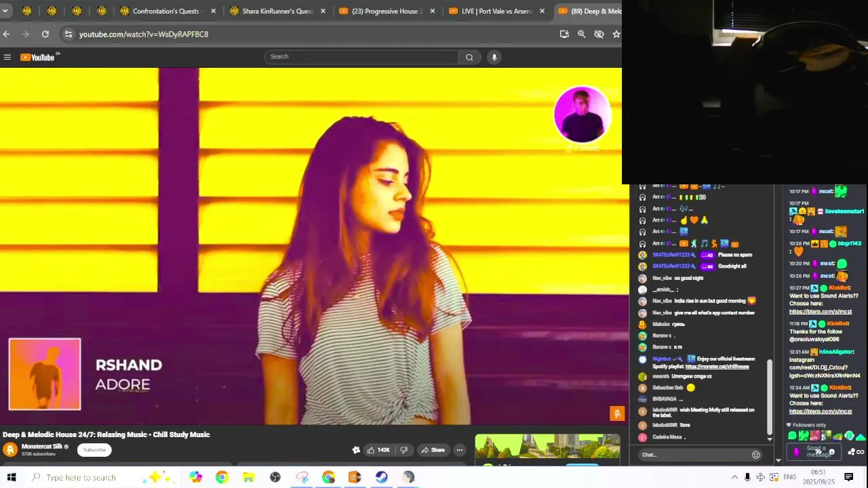Image resolution: width=868 pixels, height=488 pixels.
Task: Click the browser back arrow
Action: coord(6,34)
